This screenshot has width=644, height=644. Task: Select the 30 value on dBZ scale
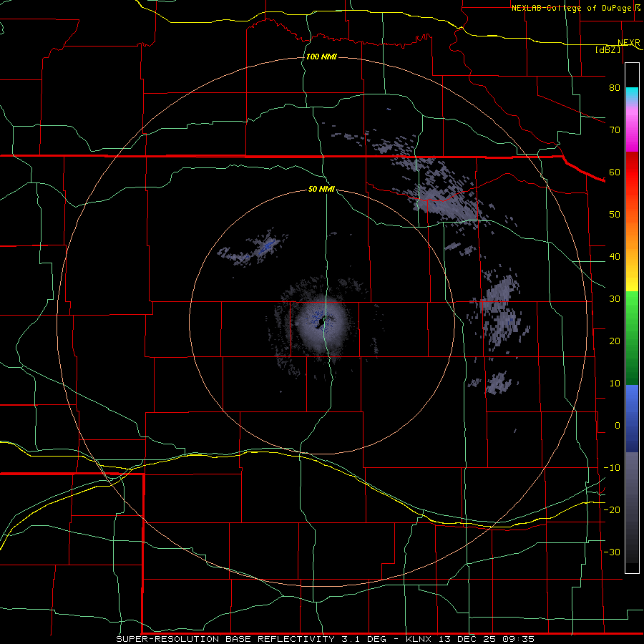tap(615, 298)
